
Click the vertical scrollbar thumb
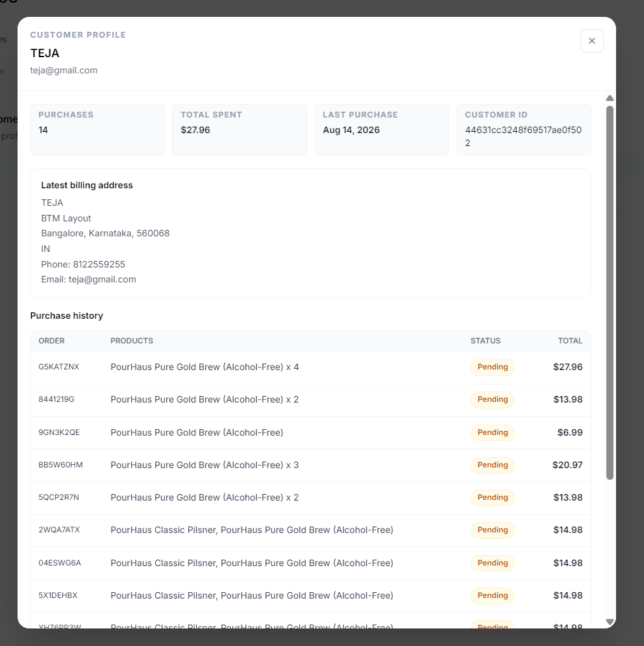[x=610, y=293]
